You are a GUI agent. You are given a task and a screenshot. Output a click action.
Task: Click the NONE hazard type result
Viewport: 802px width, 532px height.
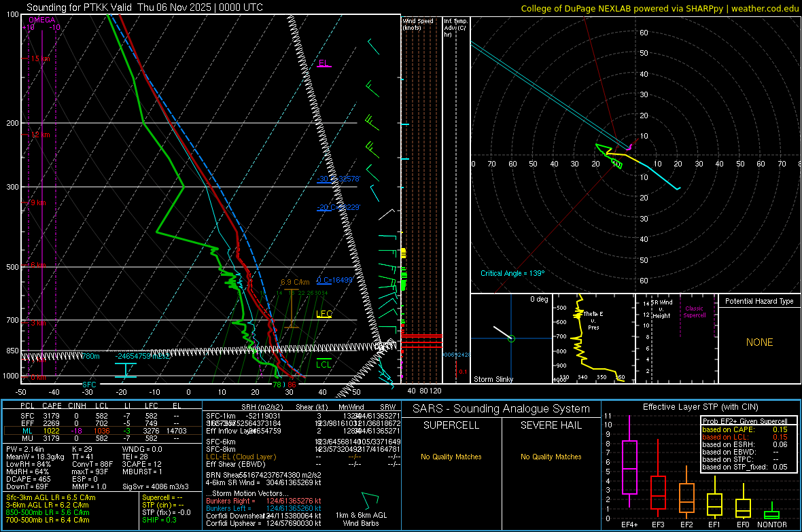[760, 342]
